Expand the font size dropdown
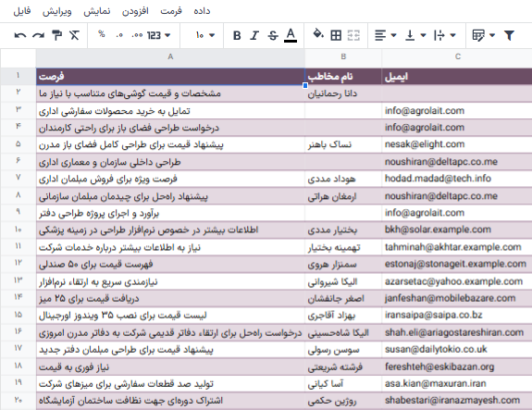Screen dimensions: 532x410 (x=204, y=35)
